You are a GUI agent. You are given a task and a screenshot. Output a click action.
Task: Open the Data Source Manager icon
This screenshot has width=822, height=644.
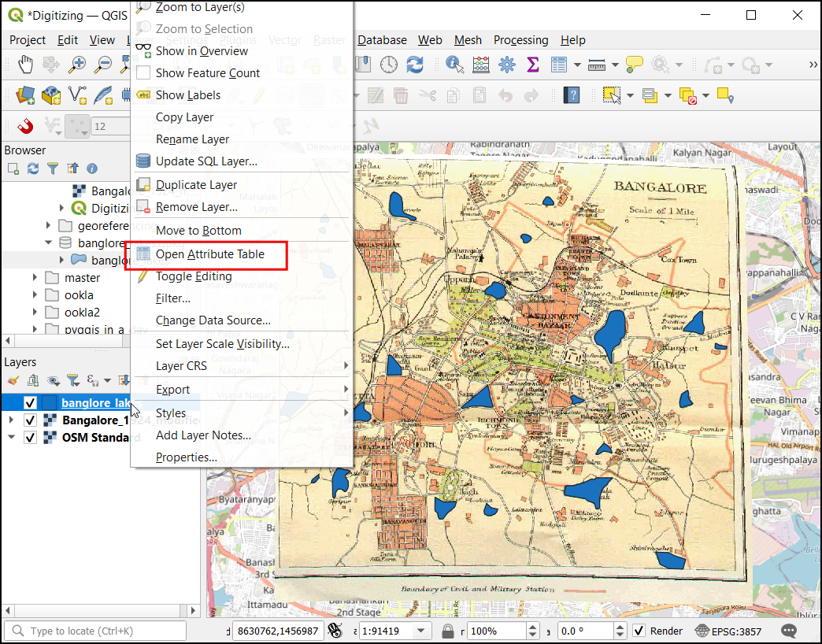pyautogui.click(x=25, y=95)
